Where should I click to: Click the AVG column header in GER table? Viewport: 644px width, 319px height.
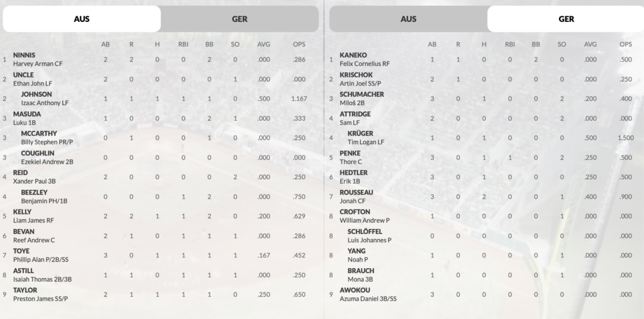[x=590, y=44]
